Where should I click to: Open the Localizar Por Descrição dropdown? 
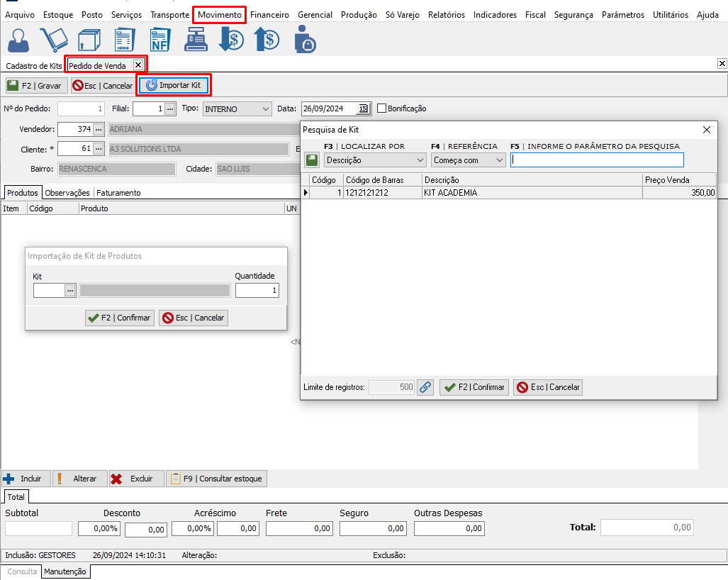(x=420, y=160)
